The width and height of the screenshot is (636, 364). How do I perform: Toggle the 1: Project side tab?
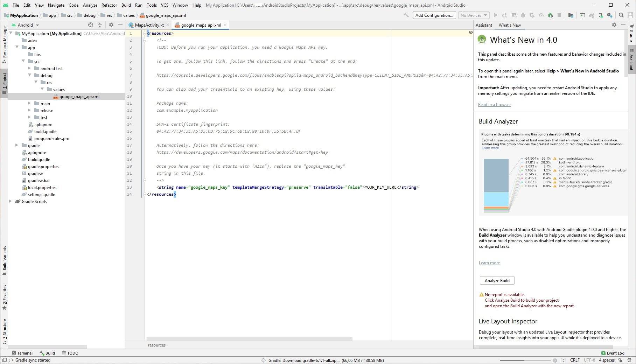point(4,83)
